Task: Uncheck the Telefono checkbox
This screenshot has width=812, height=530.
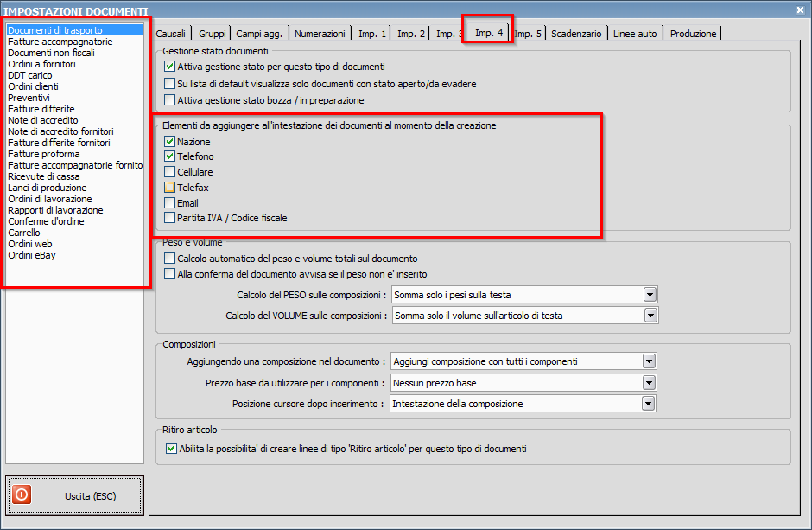Action: (x=169, y=156)
